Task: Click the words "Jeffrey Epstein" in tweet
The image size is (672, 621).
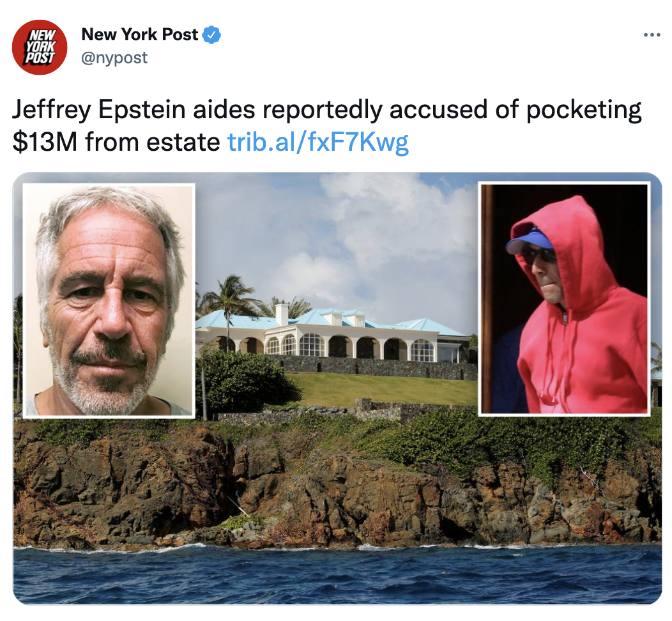Action: [x=99, y=110]
